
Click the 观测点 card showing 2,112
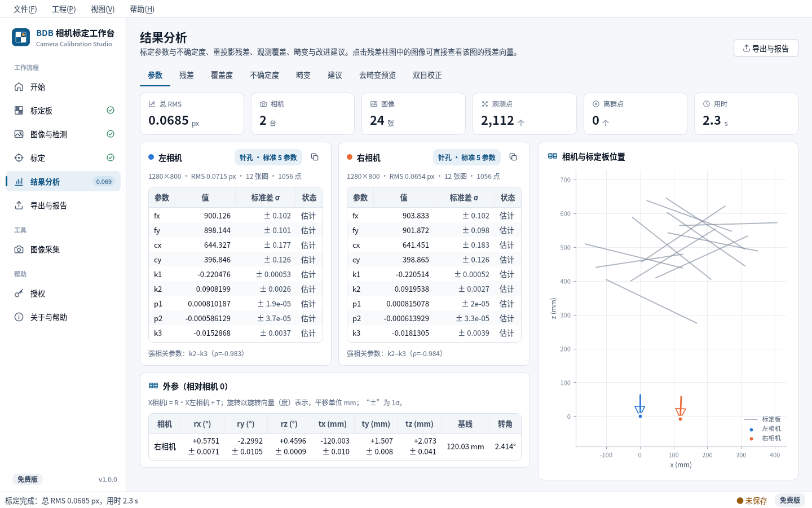(x=524, y=113)
